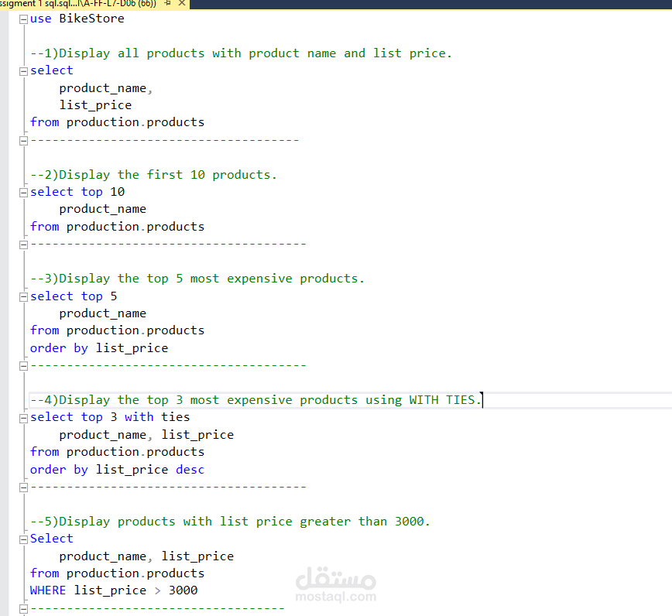Click the number 10 after 'select top'
This screenshot has height=616, width=672.
pyautogui.click(x=118, y=192)
